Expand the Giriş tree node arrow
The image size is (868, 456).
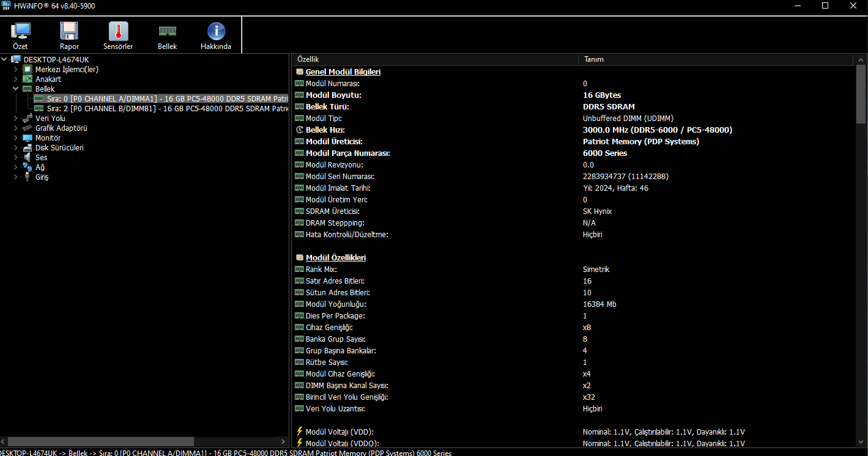point(16,177)
